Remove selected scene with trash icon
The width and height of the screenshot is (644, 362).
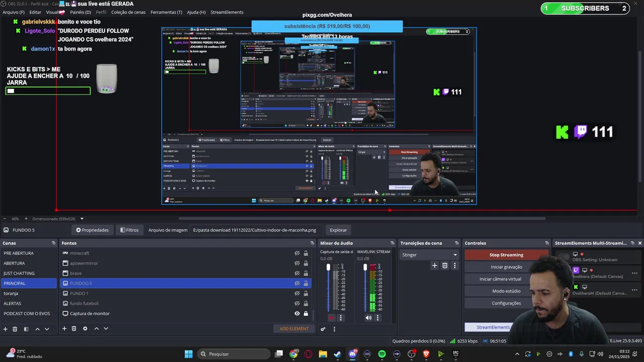tap(15, 329)
